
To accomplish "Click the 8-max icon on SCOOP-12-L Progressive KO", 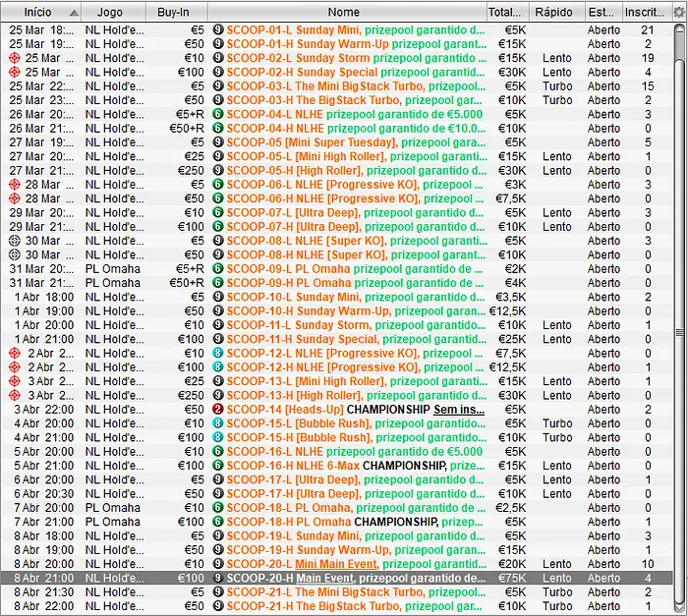I will [218, 353].
